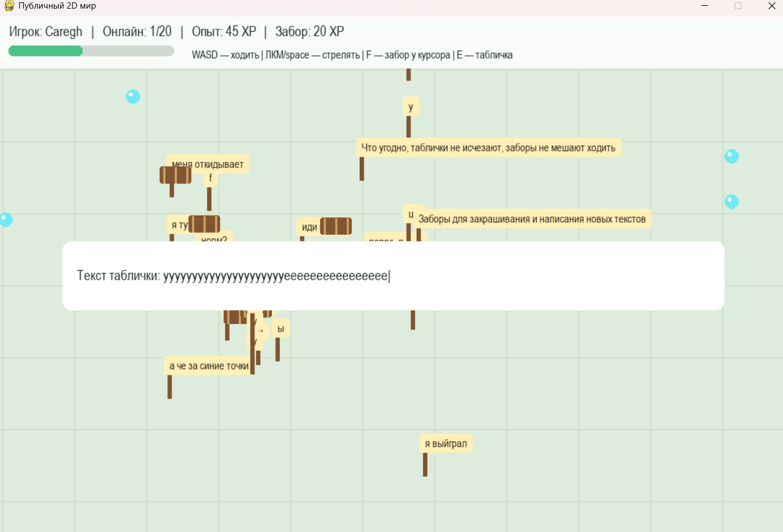Click the 'Онлайн: 1/20' counter
783x532 pixels.
137,32
